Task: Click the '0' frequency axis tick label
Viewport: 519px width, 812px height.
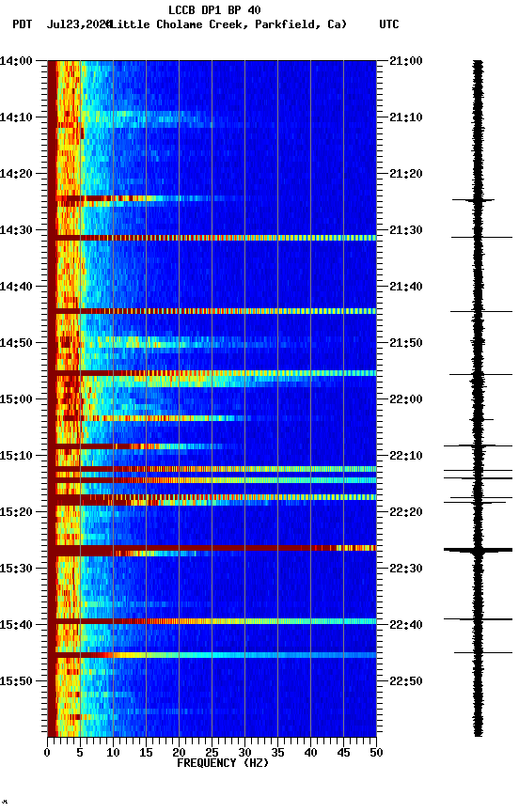Action: click(47, 753)
